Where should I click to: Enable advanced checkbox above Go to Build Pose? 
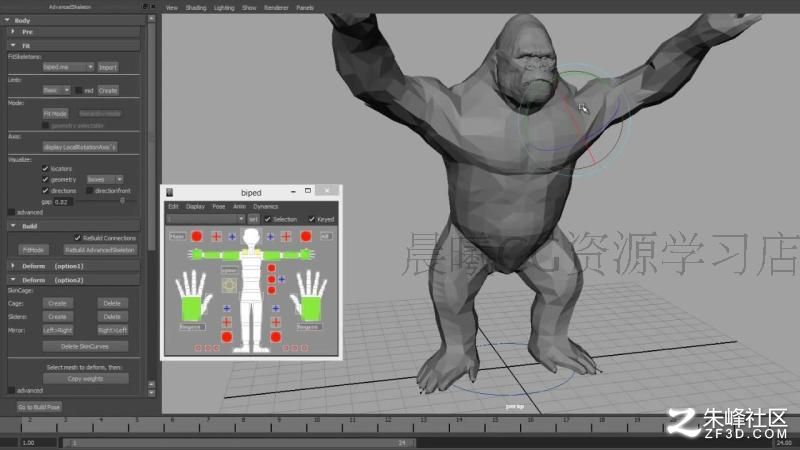[11, 390]
